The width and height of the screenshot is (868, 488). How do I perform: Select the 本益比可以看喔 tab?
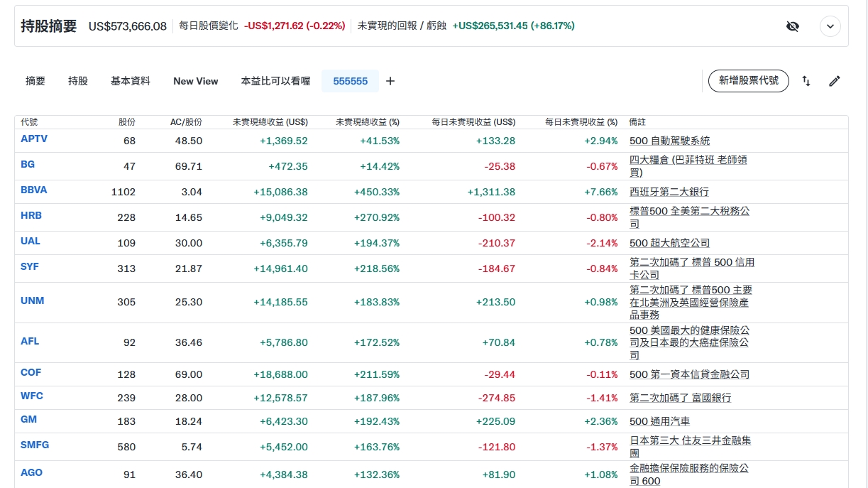click(x=276, y=81)
